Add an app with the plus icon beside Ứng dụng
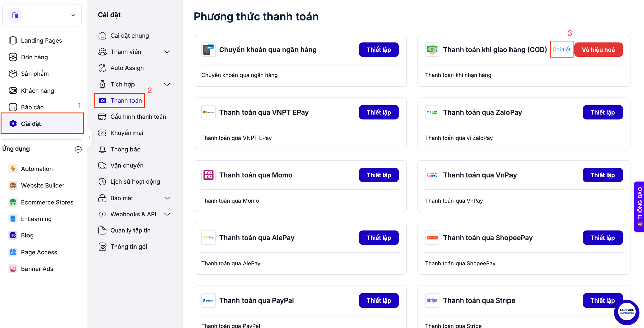 78,149
